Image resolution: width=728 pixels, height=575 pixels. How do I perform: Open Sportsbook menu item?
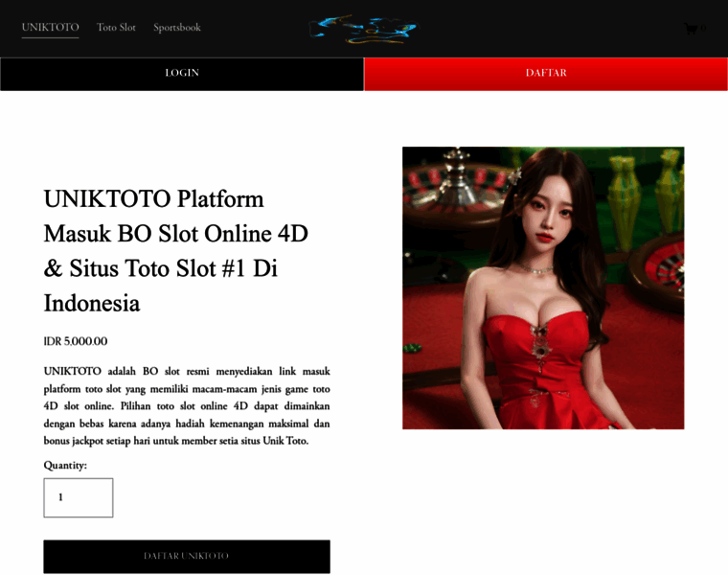177,28
